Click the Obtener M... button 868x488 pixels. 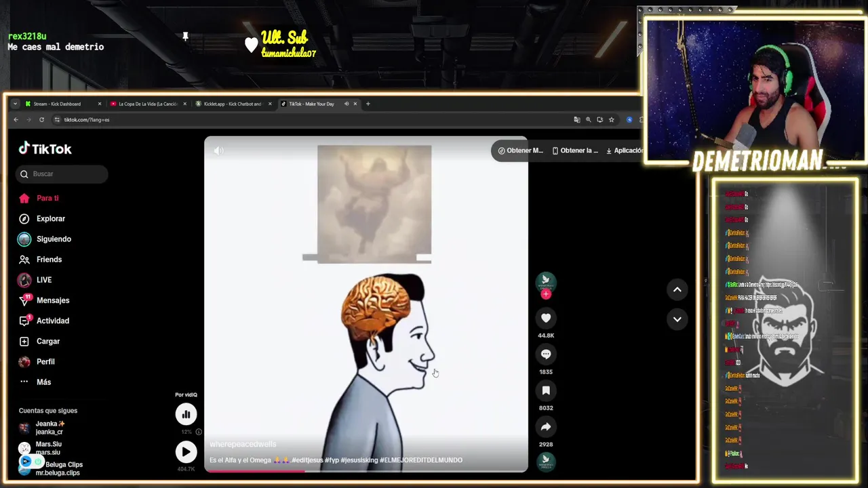(x=520, y=150)
